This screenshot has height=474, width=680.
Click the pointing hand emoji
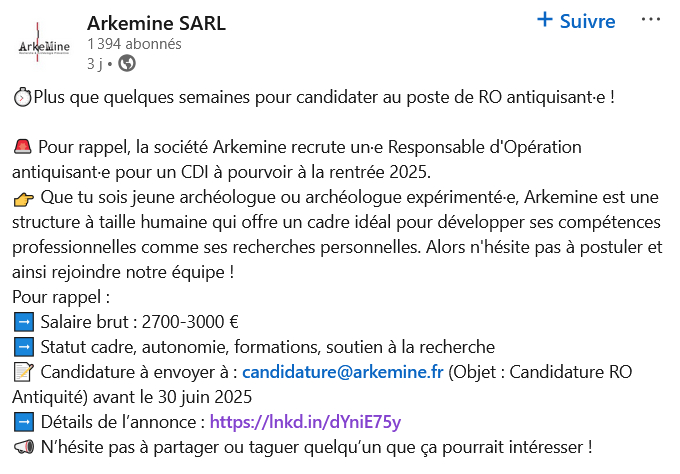pyautogui.click(x=23, y=197)
